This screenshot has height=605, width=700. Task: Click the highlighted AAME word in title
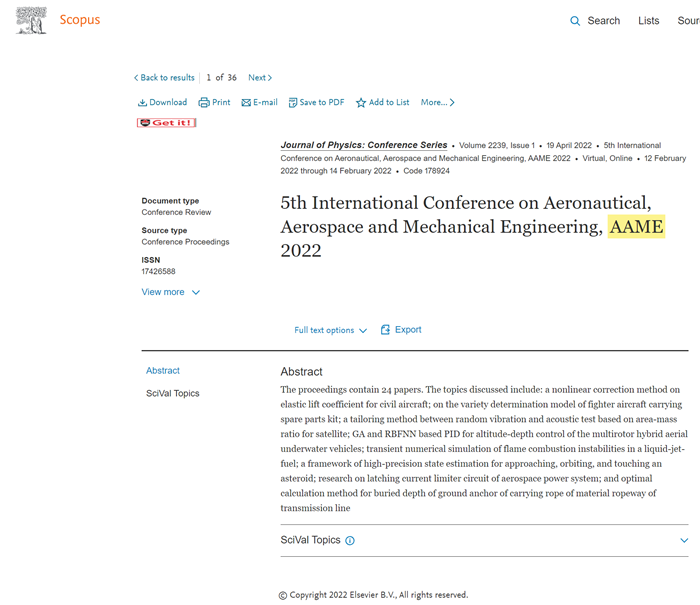point(636,227)
